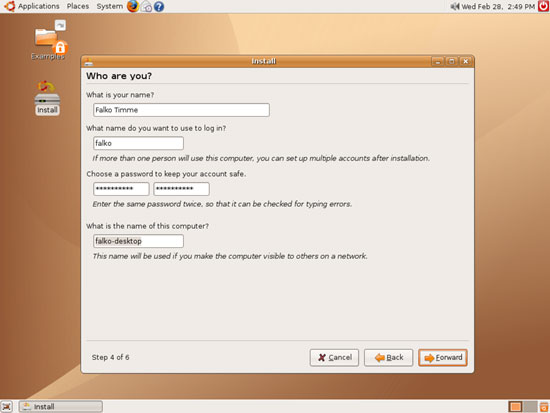This screenshot has width=550, height=413.
Task: Click the Cancel button
Action: (334, 358)
